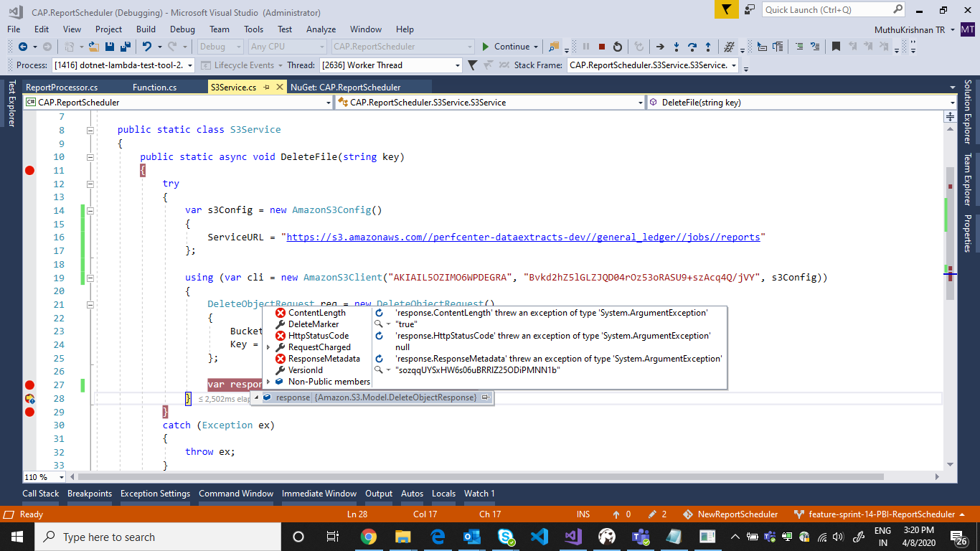
Task: Toggle the breakpoint on line 29
Action: tap(29, 412)
